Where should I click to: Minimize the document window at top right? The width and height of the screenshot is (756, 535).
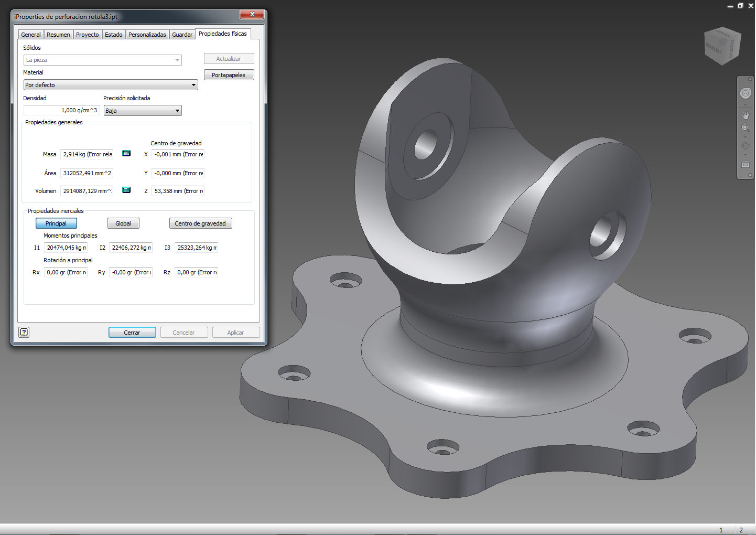[730, 6]
